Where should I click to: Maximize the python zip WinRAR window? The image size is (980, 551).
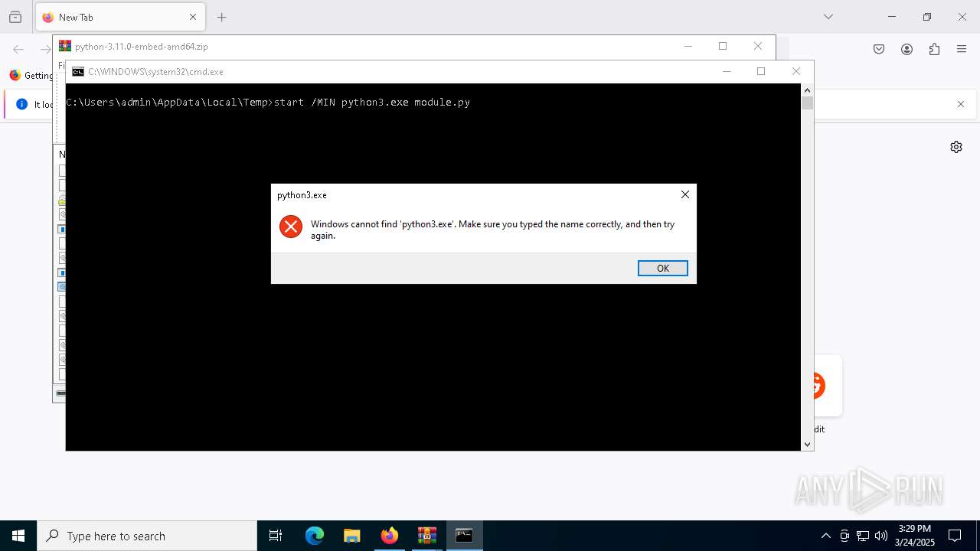(723, 46)
